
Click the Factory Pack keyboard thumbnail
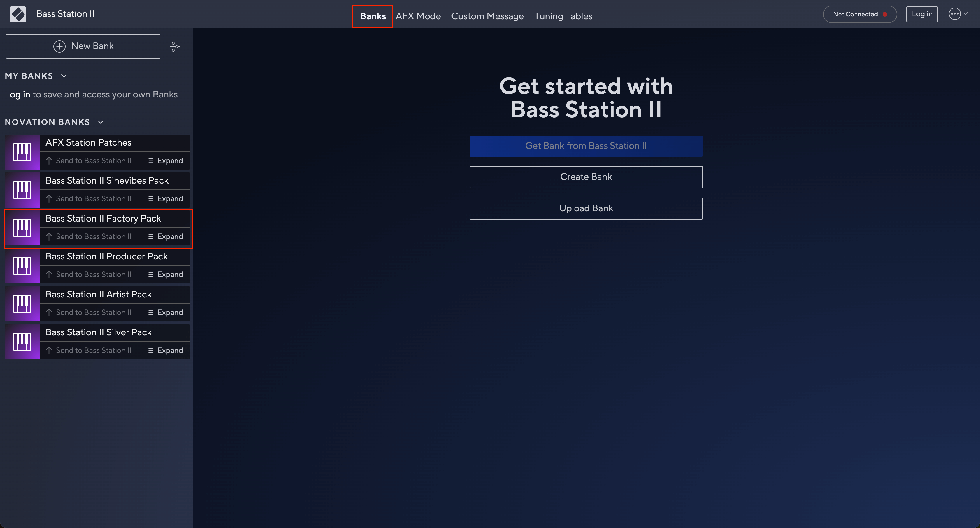22,228
